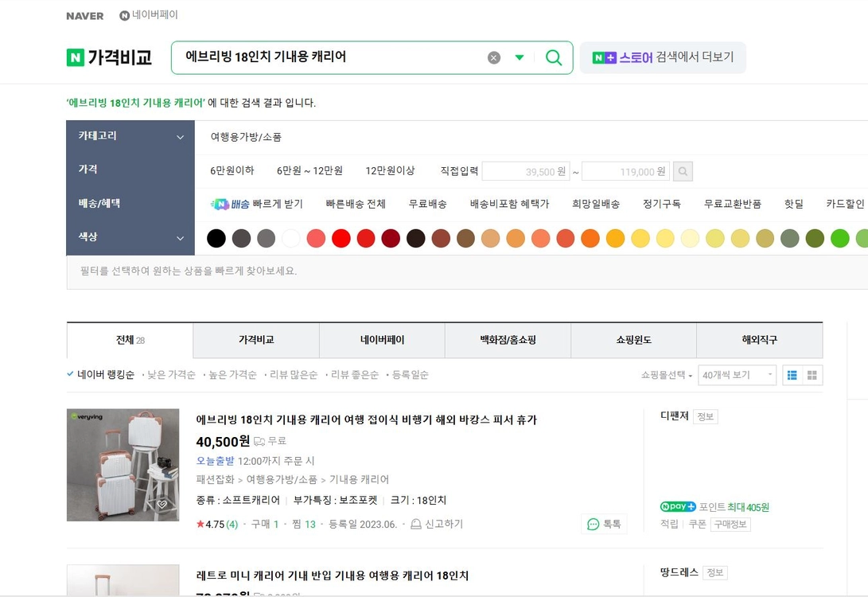Switch to the 네이버페이 results tab
Image resolution: width=868 pixels, height=597 pixels.
[382, 340]
